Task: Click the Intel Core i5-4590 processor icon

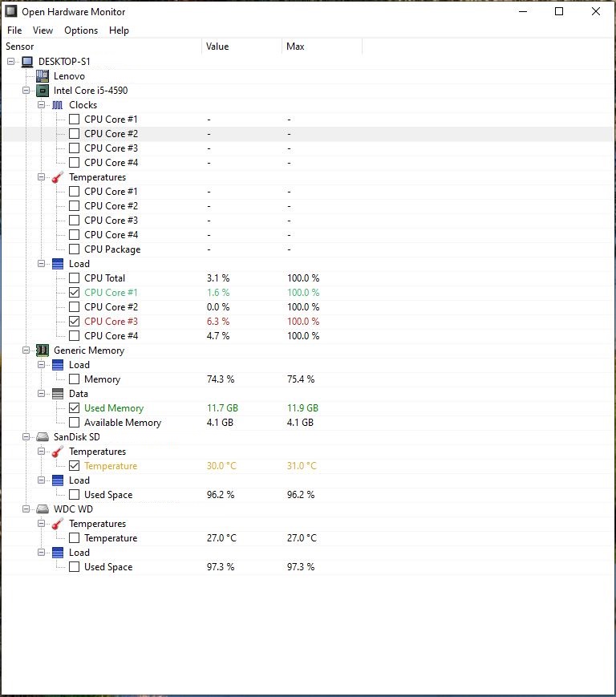Action: (43, 91)
